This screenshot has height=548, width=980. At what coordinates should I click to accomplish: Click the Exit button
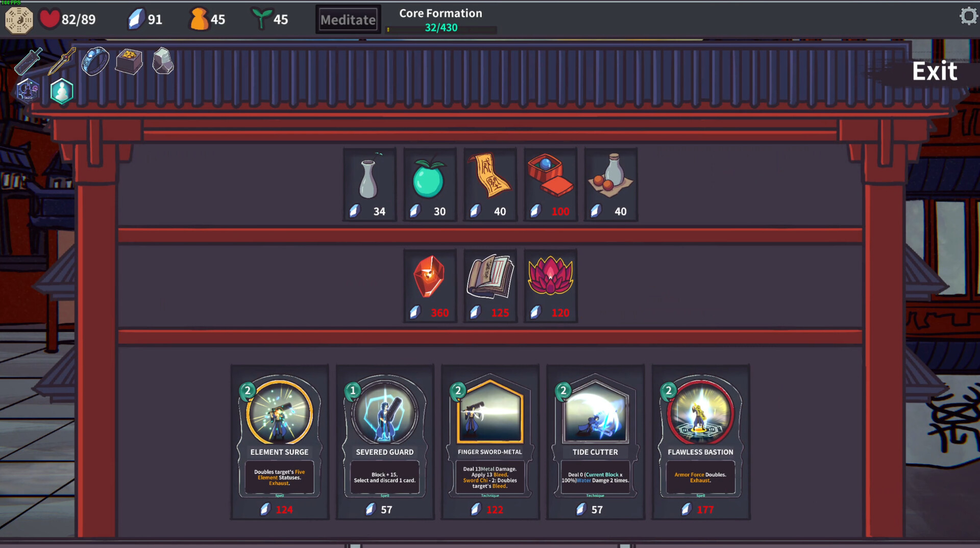935,72
